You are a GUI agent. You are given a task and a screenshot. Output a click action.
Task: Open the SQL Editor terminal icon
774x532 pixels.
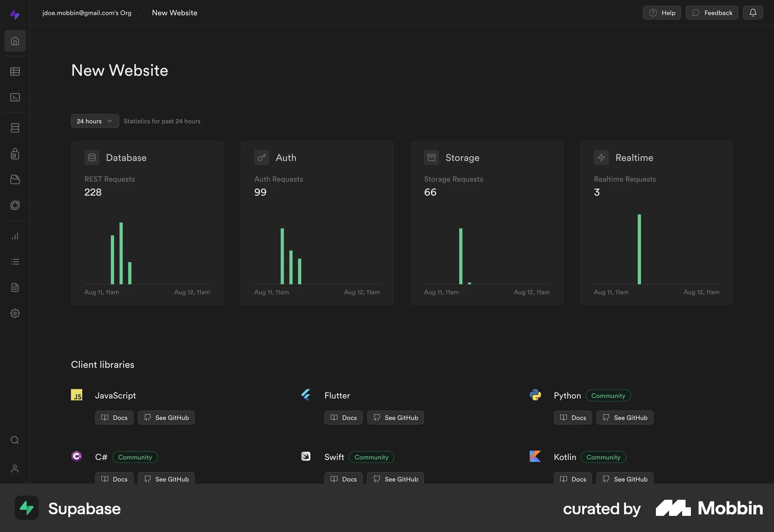click(15, 98)
